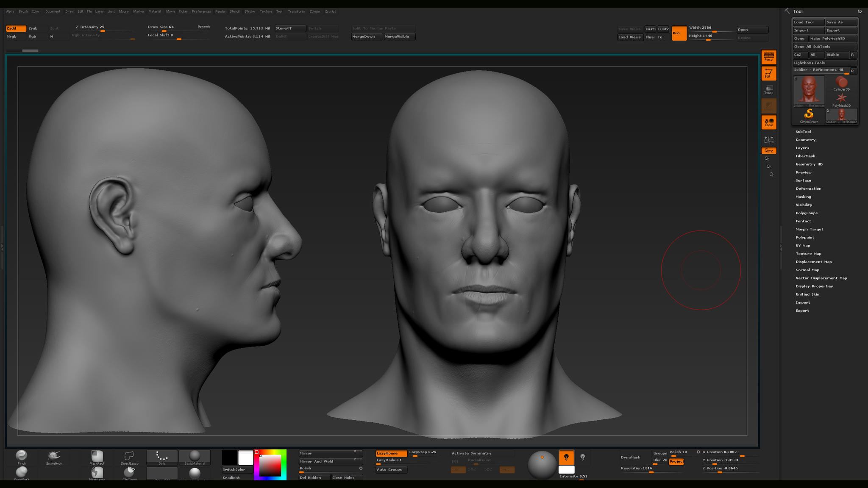Select the PolyMesh3D star tool
The width and height of the screenshot is (868, 488).
841,98
